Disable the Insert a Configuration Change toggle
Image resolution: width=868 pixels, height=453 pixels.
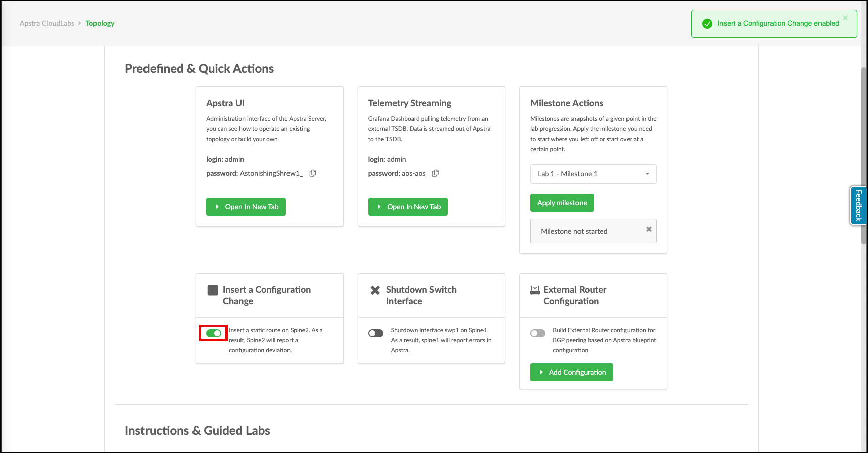[x=214, y=333]
